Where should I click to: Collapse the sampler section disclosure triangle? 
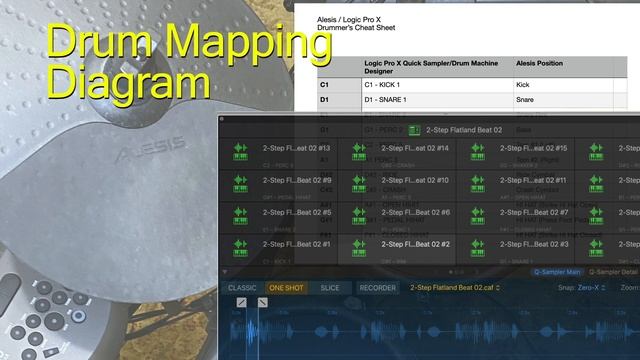tap(225, 272)
